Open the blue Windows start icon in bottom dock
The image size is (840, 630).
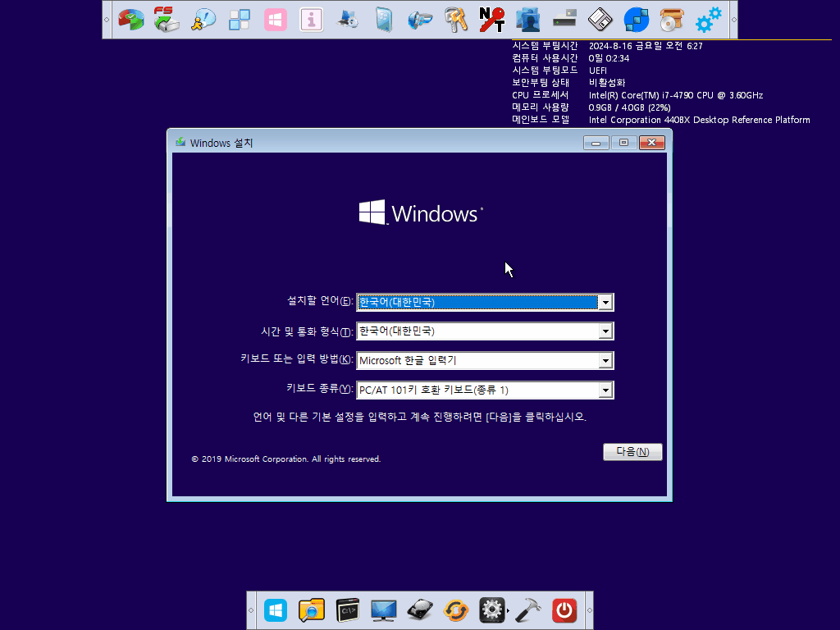pyautogui.click(x=276, y=610)
